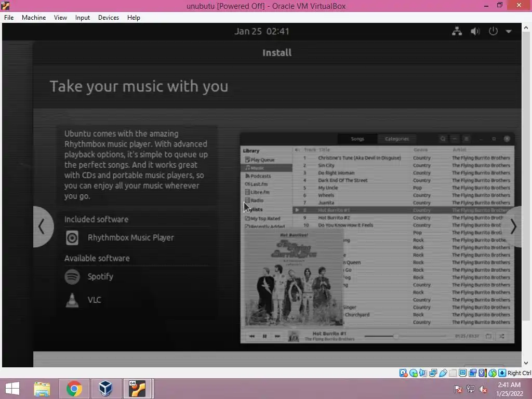Go to the next installer slide

click(513, 227)
